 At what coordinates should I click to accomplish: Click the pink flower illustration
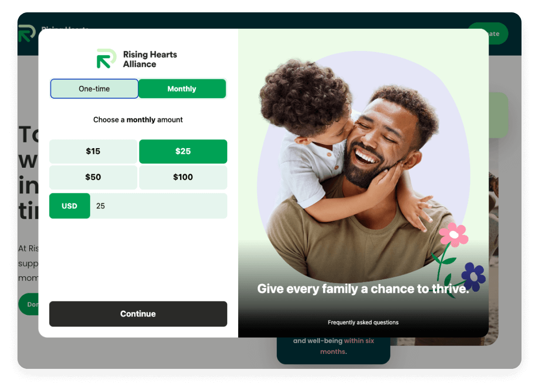(x=454, y=235)
